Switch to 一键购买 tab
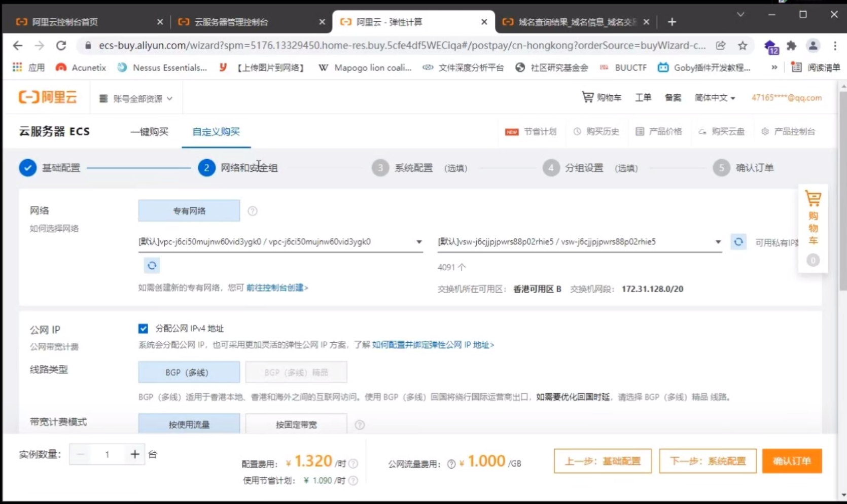The width and height of the screenshot is (847, 504). click(x=149, y=132)
